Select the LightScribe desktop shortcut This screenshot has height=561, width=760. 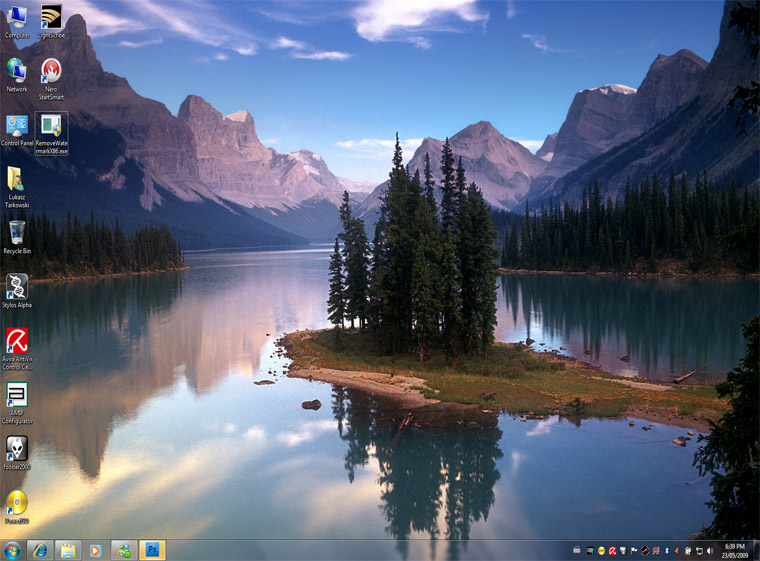(x=51, y=21)
